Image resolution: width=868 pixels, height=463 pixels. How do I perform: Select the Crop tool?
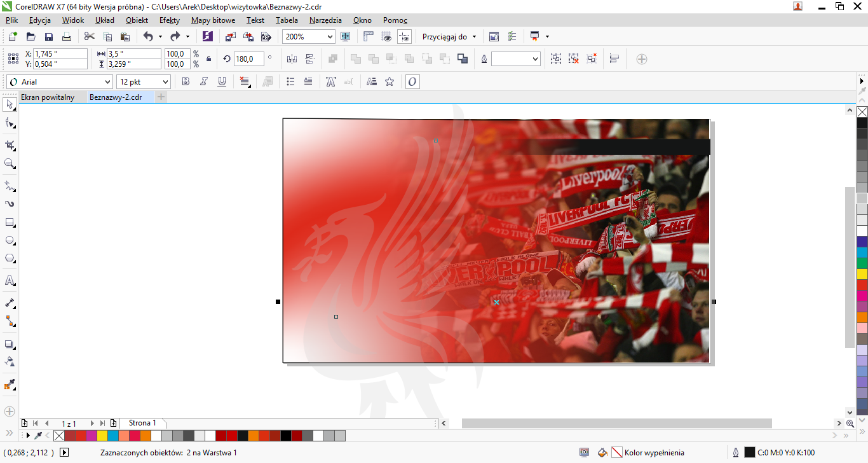10,145
